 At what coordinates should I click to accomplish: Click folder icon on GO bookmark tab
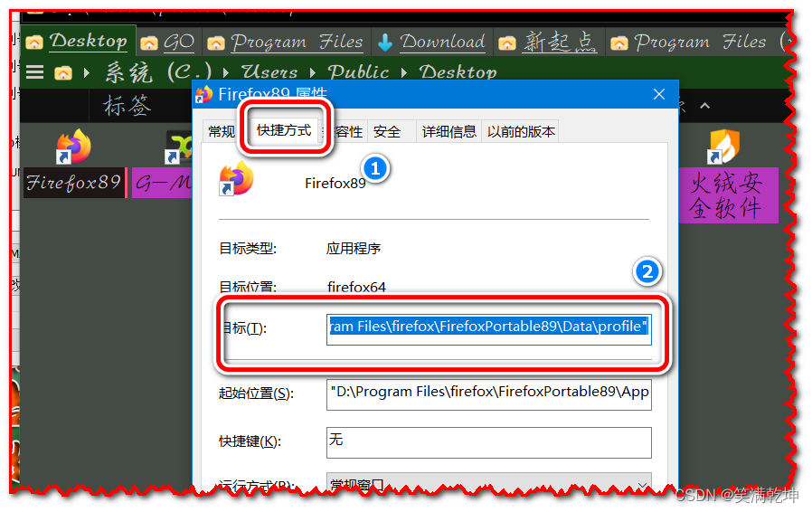[x=149, y=43]
